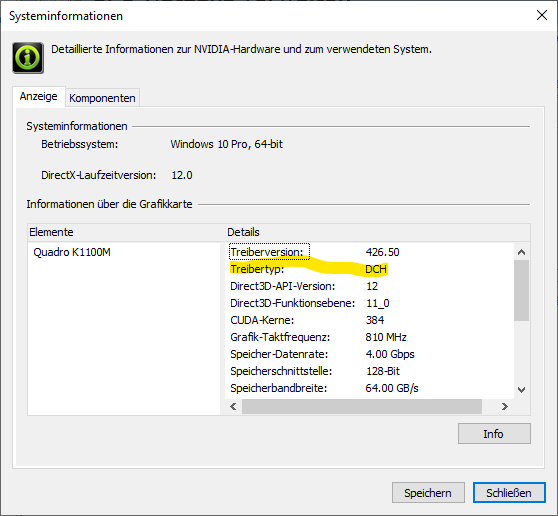Click the DirectX-Laufzeitversion label
This screenshot has width=558, height=516.
click(99, 175)
